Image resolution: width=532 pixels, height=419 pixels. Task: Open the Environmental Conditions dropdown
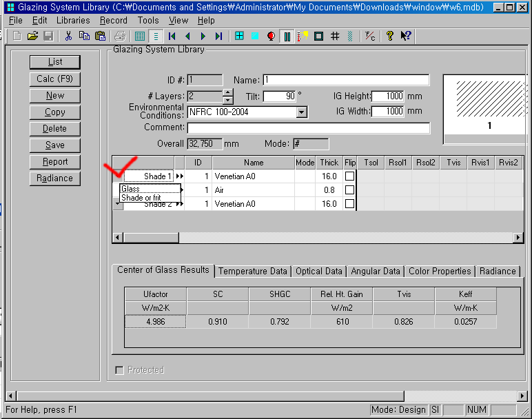tap(301, 112)
